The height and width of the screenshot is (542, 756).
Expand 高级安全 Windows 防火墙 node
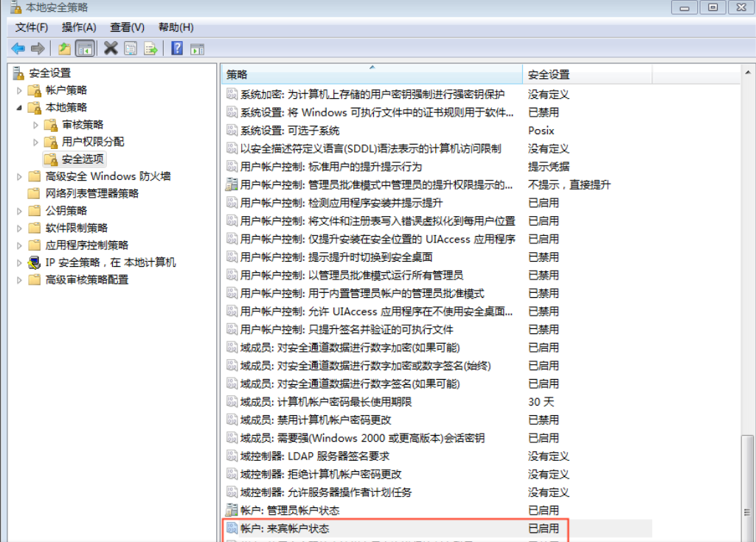(19, 177)
